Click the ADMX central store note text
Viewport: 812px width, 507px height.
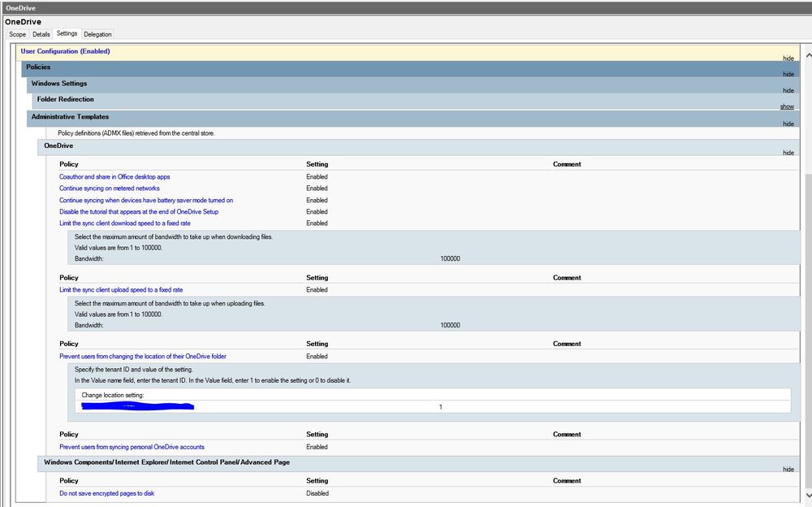click(x=136, y=133)
